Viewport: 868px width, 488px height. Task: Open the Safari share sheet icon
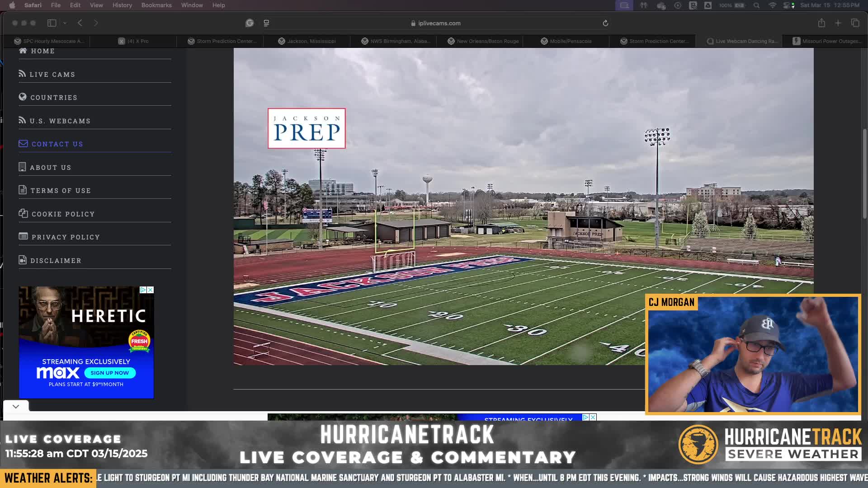click(x=821, y=23)
